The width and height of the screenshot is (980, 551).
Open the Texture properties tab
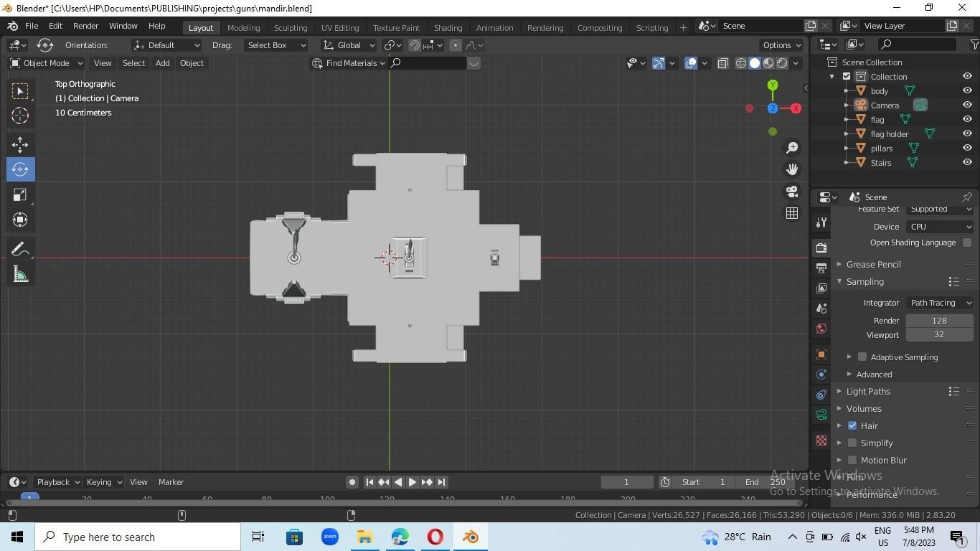click(x=821, y=441)
